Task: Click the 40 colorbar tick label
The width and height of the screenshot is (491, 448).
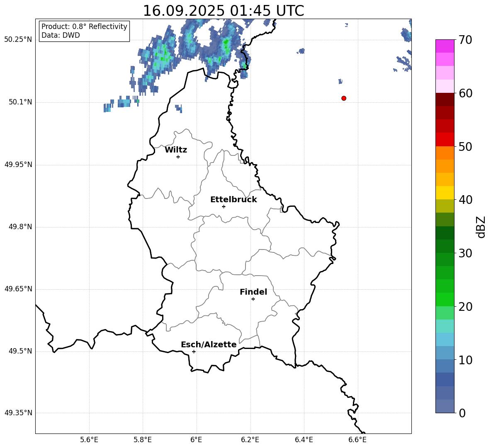Action: (465, 200)
